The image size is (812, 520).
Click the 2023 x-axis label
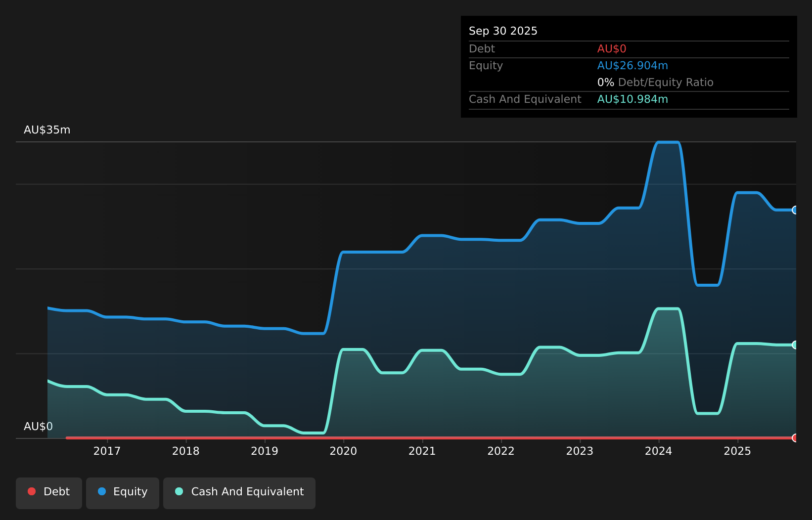[x=580, y=451]
